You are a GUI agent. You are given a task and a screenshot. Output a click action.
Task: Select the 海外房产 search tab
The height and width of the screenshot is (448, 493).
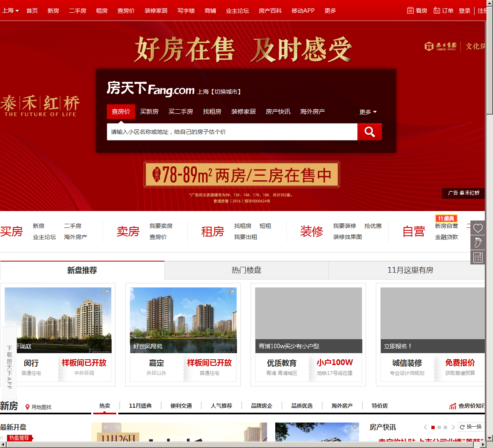(x=313, y=112)
